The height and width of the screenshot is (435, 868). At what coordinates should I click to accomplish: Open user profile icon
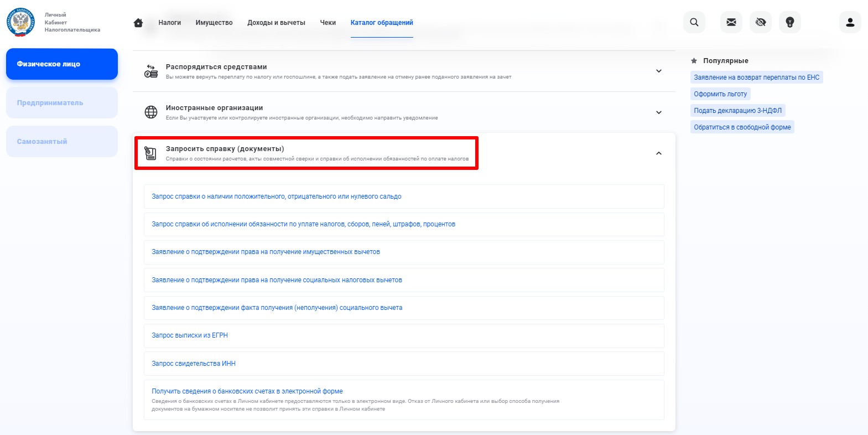[850, 22]
